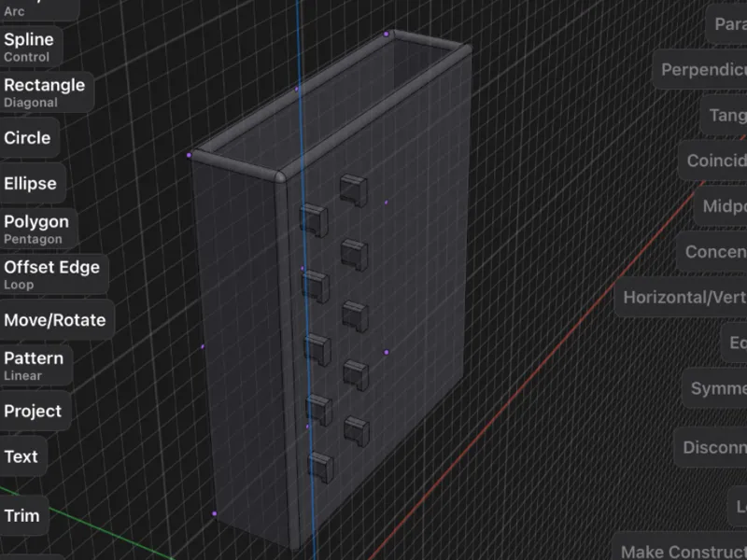Screen dimensions: 747x560
Task: Select the purple sketch point at box top corner
Action: (387, 35)
